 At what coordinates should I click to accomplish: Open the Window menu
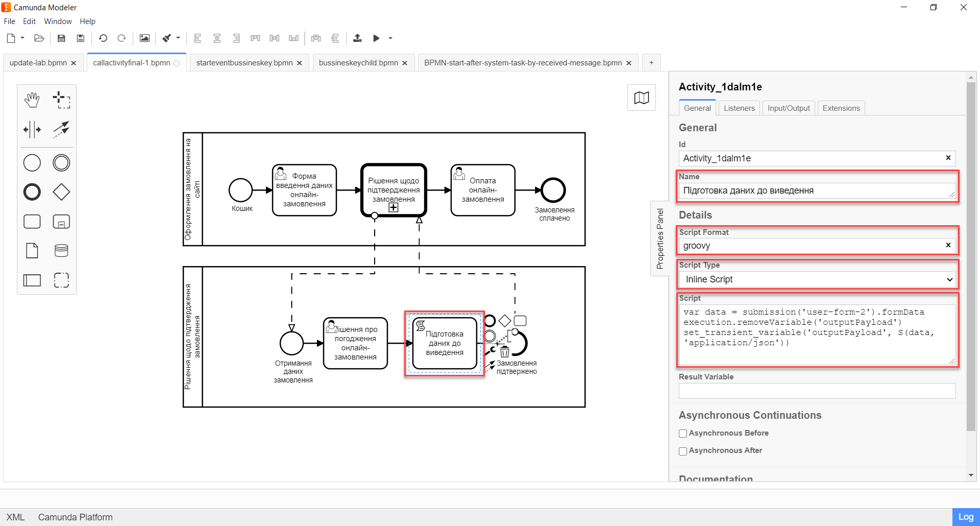(58, 21)
